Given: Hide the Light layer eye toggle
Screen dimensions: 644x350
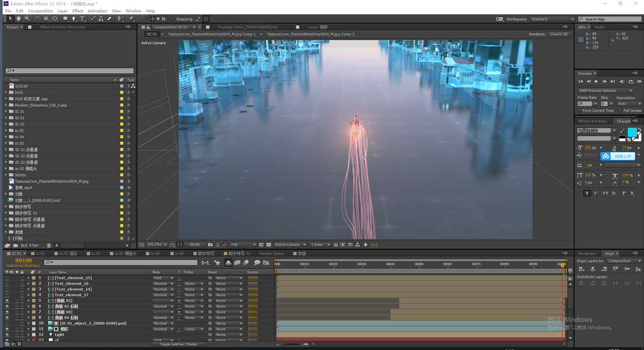Looking at the screenshot, I should tap(7, 335).
